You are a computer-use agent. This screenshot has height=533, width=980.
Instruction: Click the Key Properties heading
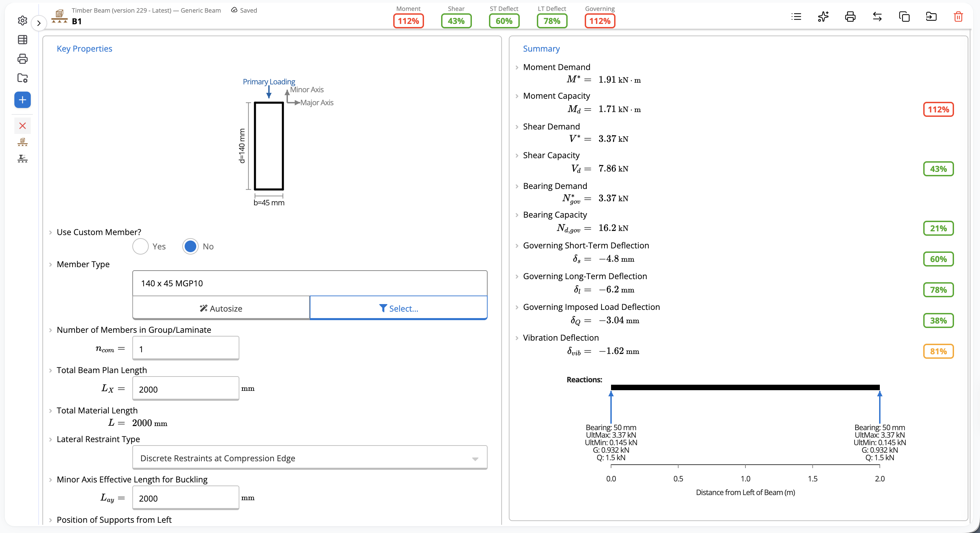pos(84,49)
